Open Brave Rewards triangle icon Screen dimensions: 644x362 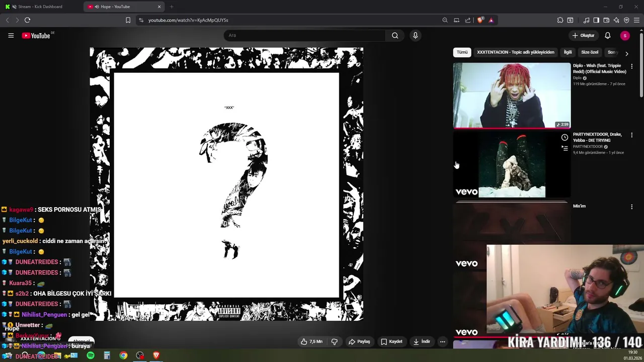(x=491, y=20)
